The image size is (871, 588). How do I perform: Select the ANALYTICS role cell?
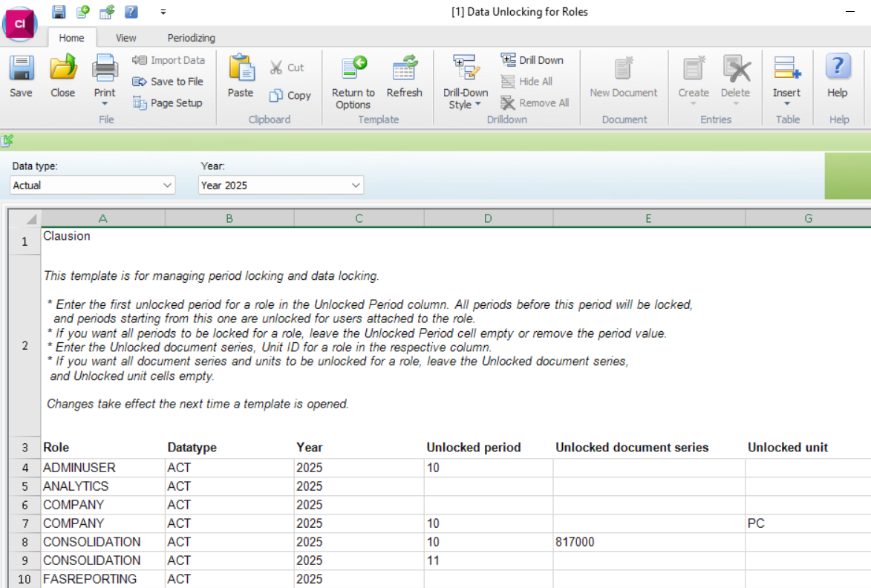pyautogui.click(x=102, y=486)
